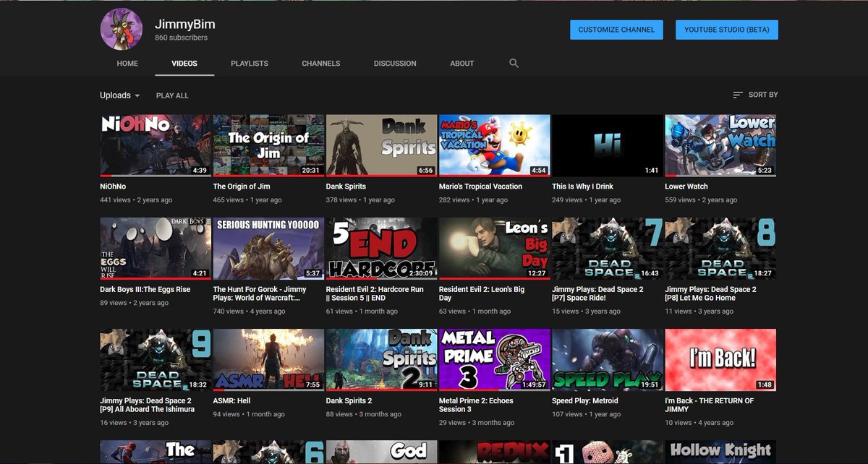Open the I'm Back! thumbnail
Viewport: 868px width, 464px height.
[x=720, y=360]
